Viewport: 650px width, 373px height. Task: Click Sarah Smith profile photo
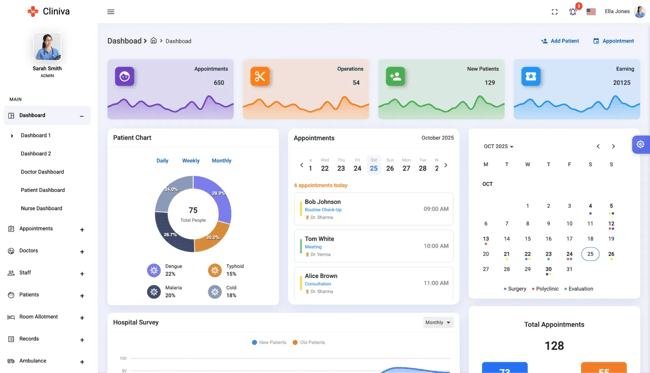tap(47, 47)
